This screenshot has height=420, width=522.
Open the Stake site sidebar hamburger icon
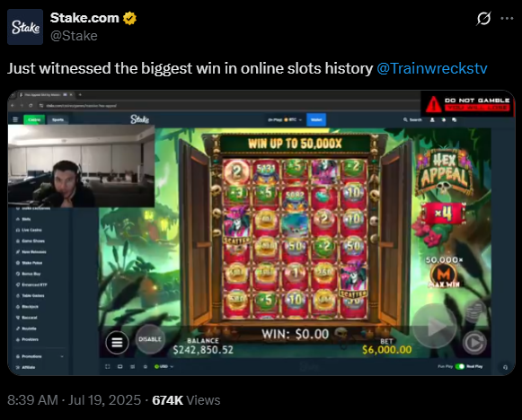pos(15,119)
